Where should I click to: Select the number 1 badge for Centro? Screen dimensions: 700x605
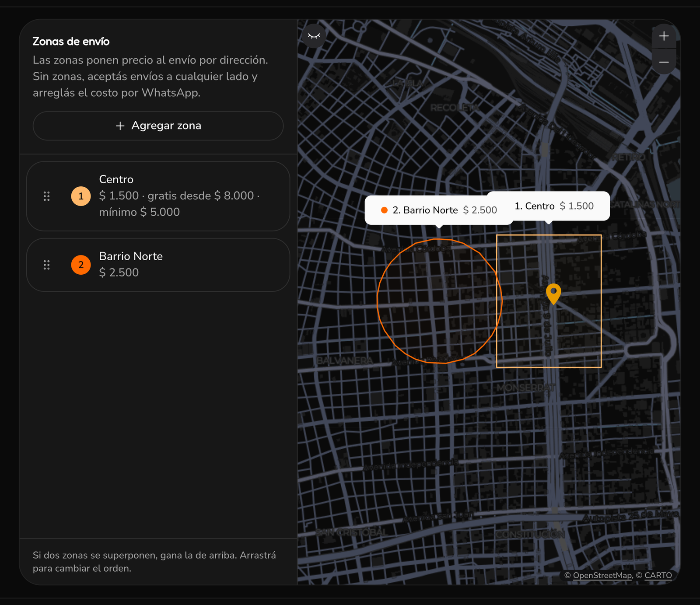coord(81,196)
